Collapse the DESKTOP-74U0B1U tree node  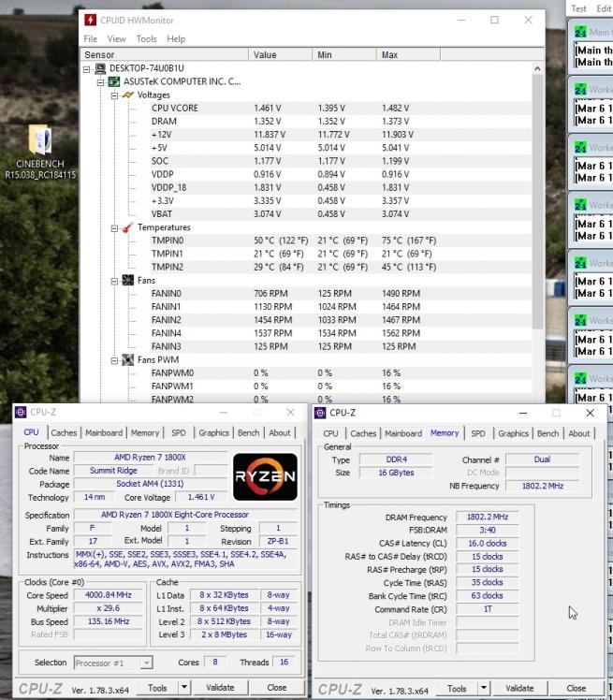[87, 69]
